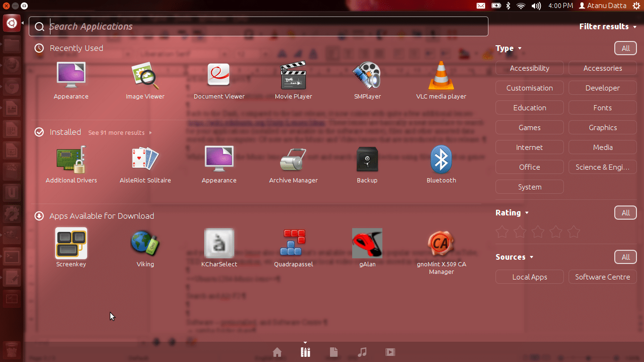Toggle the Games type filter

[x=529, y=128]
